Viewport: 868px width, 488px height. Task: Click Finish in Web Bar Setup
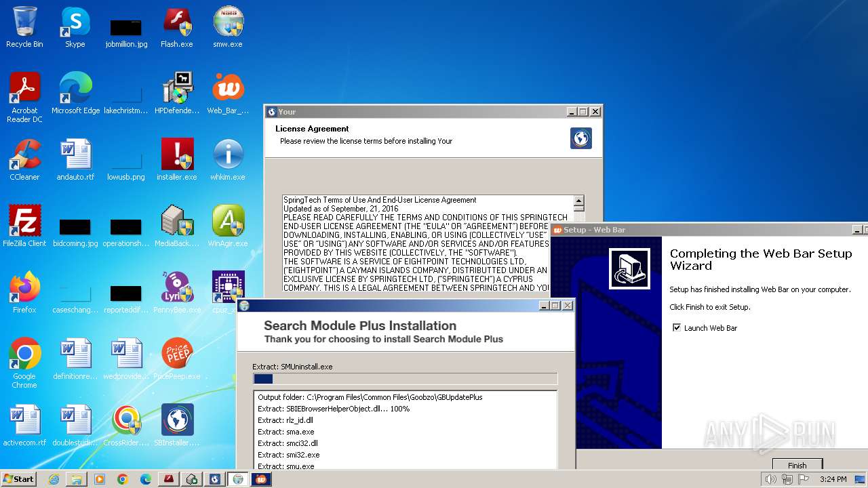tap(797, 466)
